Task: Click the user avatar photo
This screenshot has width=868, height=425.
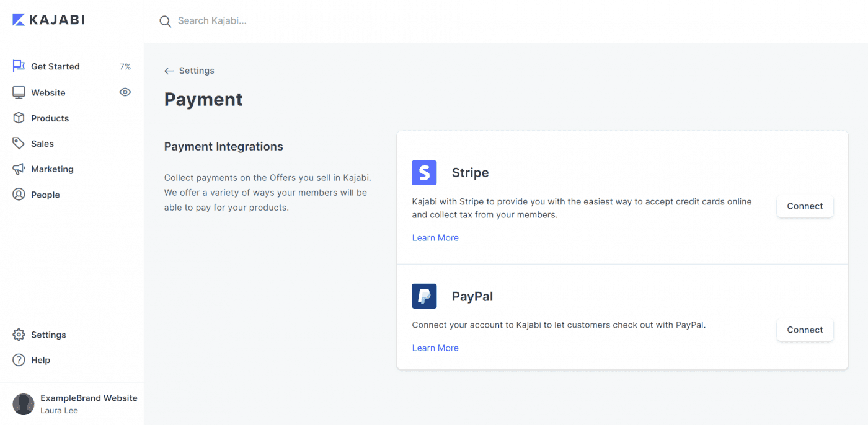Action: (24, 404)
